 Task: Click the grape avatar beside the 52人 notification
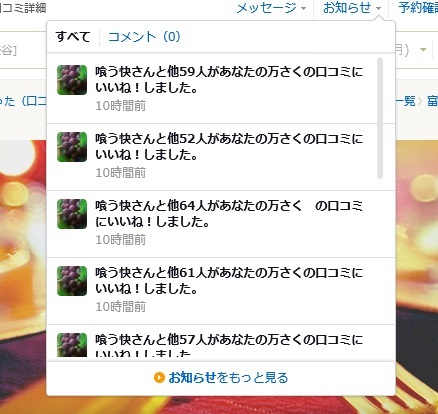tap(72, 147)
